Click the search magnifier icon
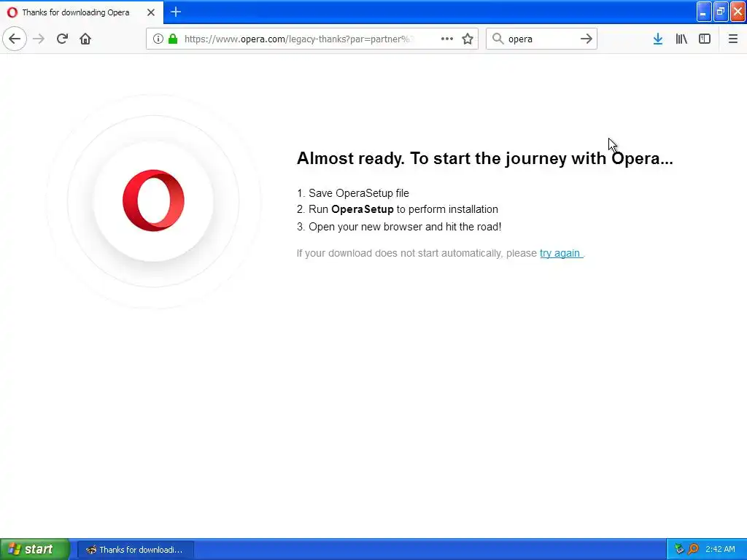Screen dimensions: 747x560 point(498,39)
